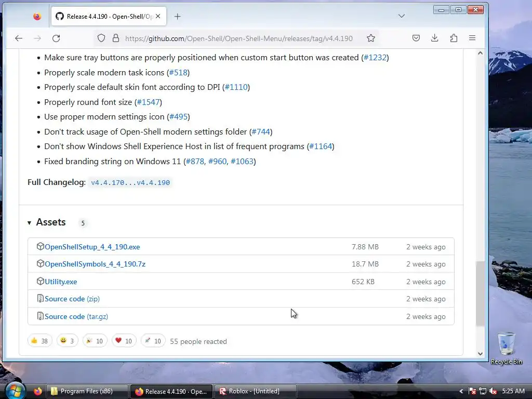Select the Release 4.4.190 Open-Shell tab
The width and height of the screenshot is (532, 399).
click(x=109, y=16)
